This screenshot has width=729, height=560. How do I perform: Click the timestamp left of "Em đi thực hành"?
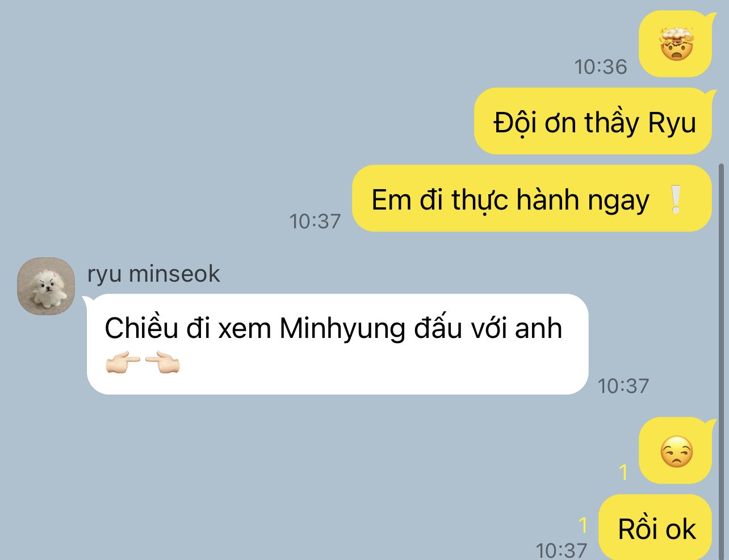click(315, 222)
